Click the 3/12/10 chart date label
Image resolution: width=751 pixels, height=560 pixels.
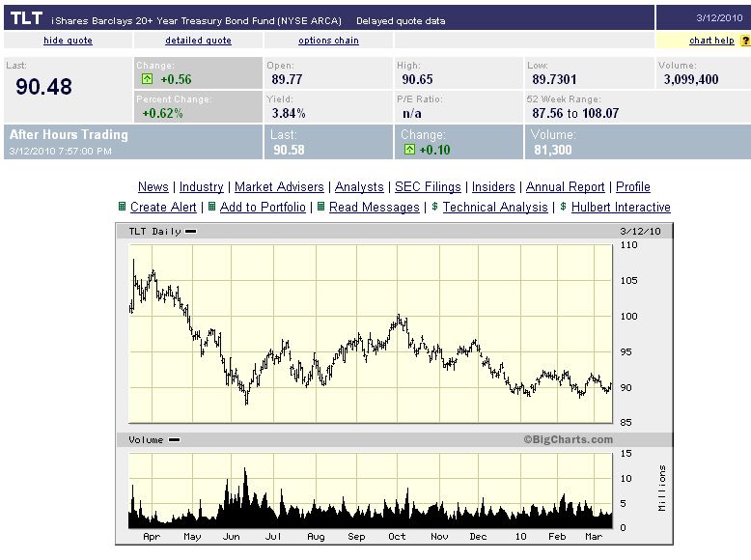point(640,232)
